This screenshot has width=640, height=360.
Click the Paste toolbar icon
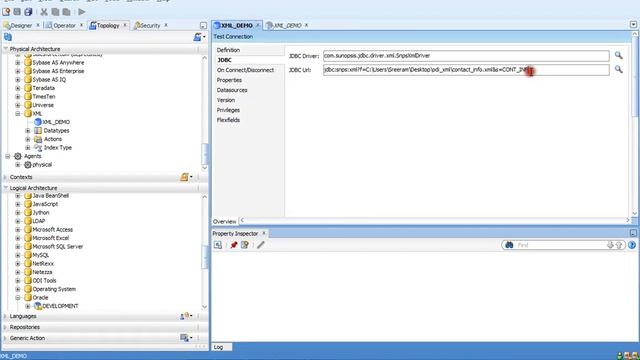coord(66,12)
